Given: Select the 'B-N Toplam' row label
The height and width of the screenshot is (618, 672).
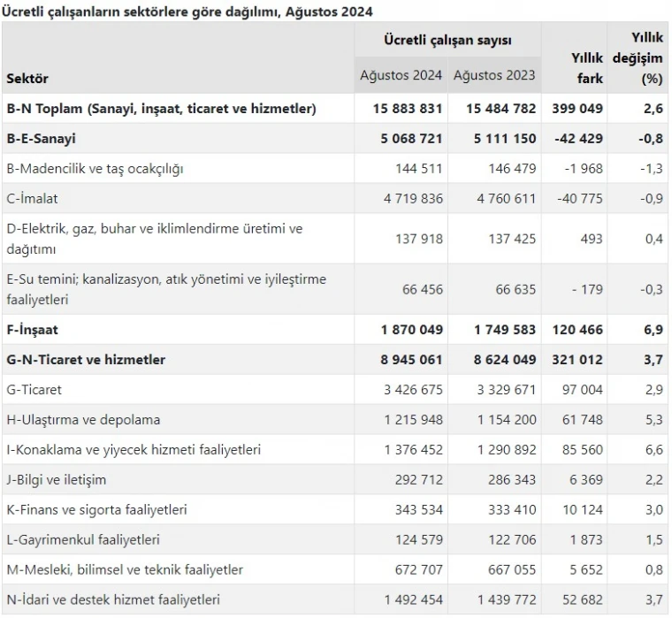Looking at the screenshot, I should 161,109.
